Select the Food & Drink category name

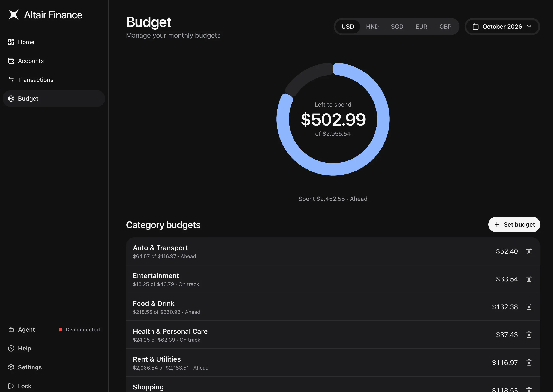[153, 303]
